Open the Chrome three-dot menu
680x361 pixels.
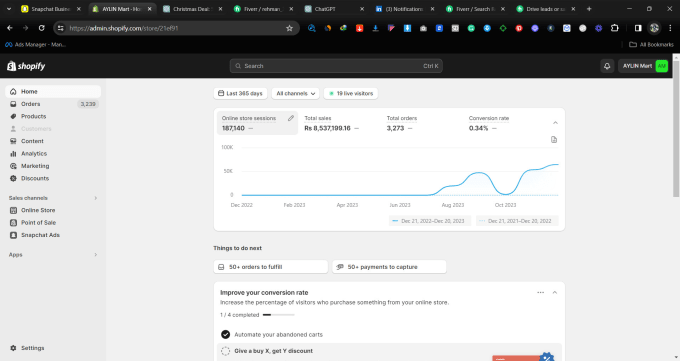pyautogui.click(x=670, y=28)
